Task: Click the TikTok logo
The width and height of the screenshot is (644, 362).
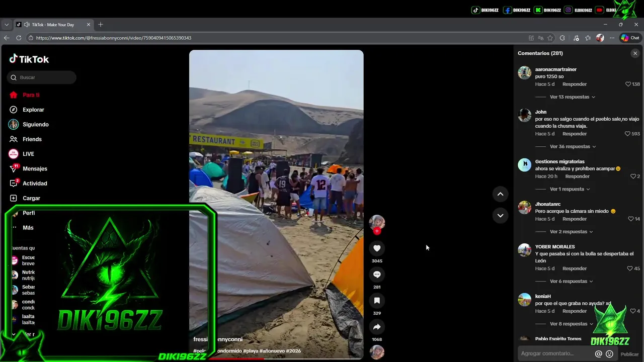Action: point(29,59)
